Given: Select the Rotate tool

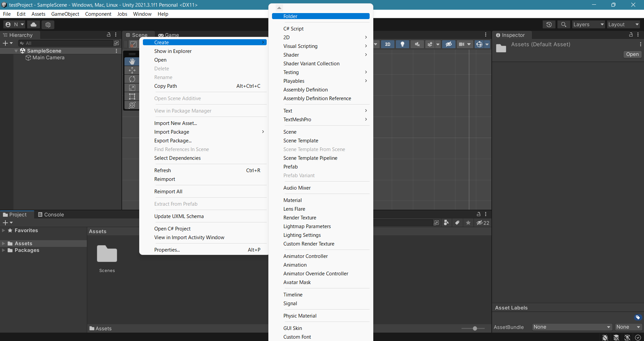Looking at the screenshot, I should click(132, 79).
